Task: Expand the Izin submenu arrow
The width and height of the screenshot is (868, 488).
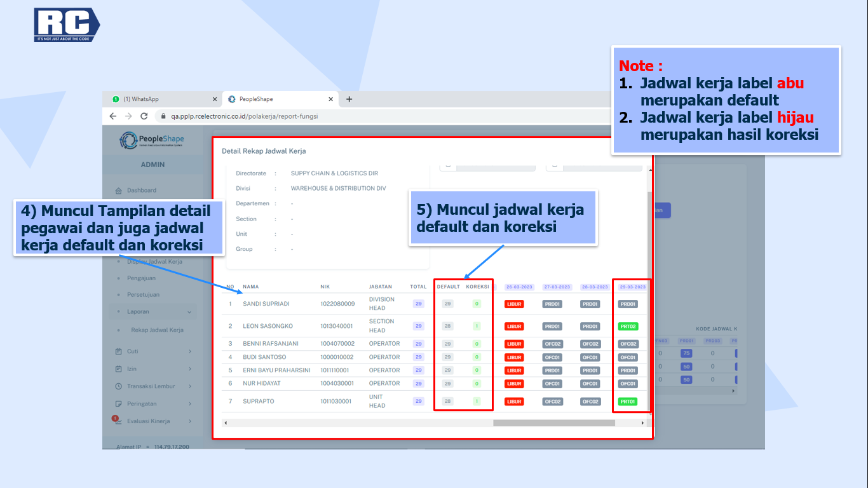Action: (190, 369)
